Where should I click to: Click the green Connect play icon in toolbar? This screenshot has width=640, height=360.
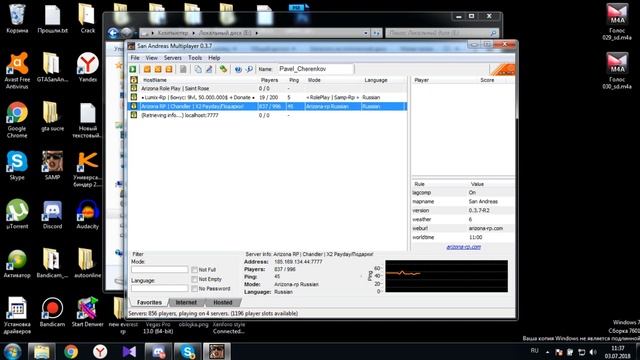point(133,69)
